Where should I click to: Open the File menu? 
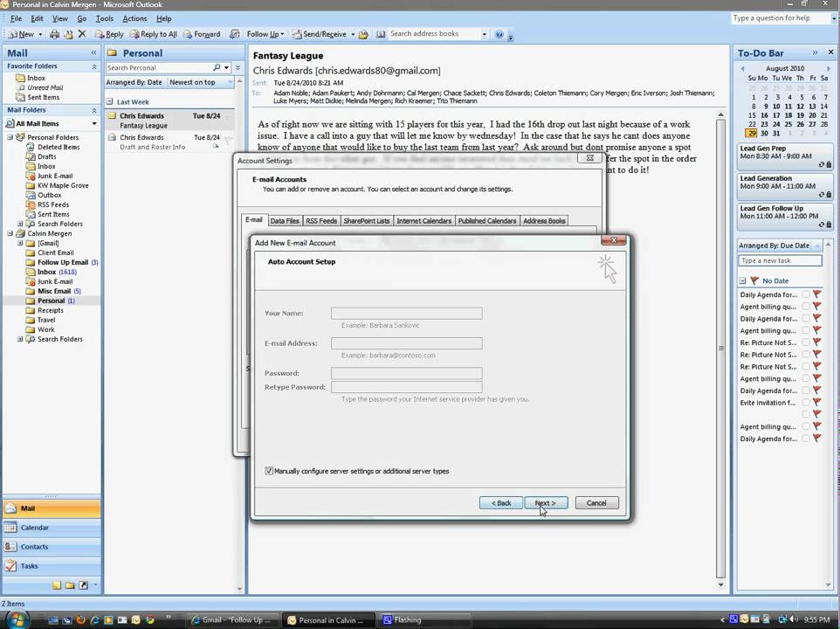(16, 18)
